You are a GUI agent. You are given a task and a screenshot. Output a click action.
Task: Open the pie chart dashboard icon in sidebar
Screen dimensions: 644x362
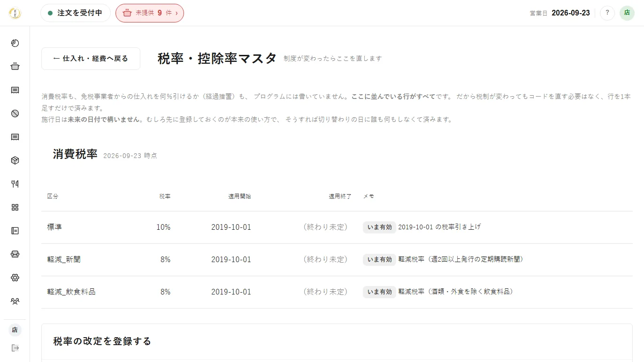pyautogui.click(x=15, y=43)
